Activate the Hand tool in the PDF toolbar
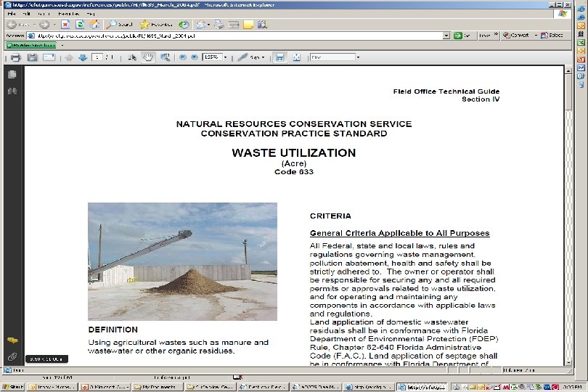The image size is (588, 392). pos(148,57)
